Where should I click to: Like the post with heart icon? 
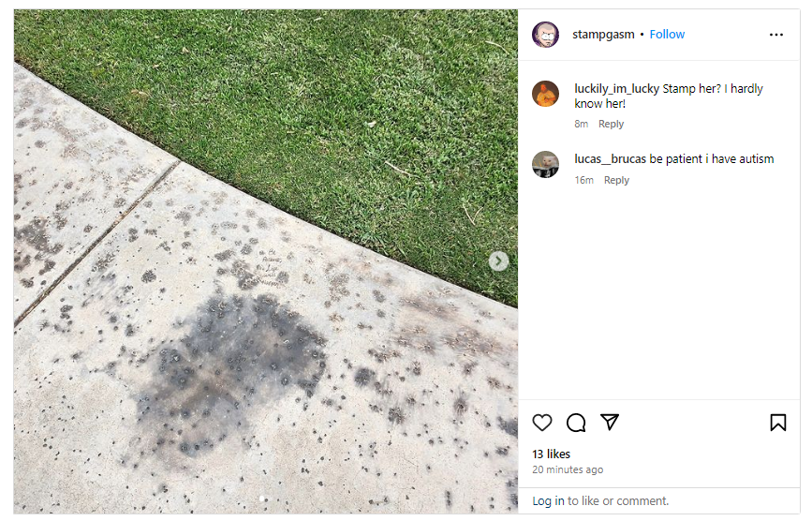pyautogui.click(x=541, y=423)
